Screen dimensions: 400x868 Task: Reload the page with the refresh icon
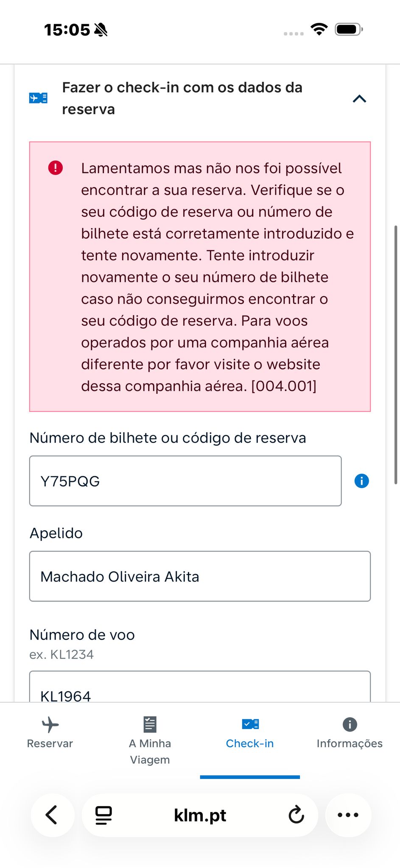pos(296,815)
